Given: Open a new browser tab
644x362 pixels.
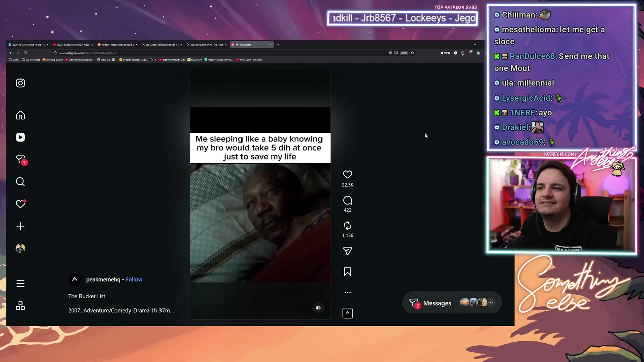Looking at the screenshot, I should click(x=278, y=45).
